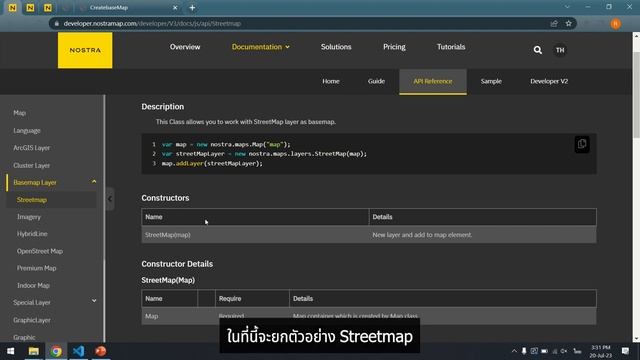640x360 pixels.
Task: Open the Developer V2 tab
Action: [549, 81]
